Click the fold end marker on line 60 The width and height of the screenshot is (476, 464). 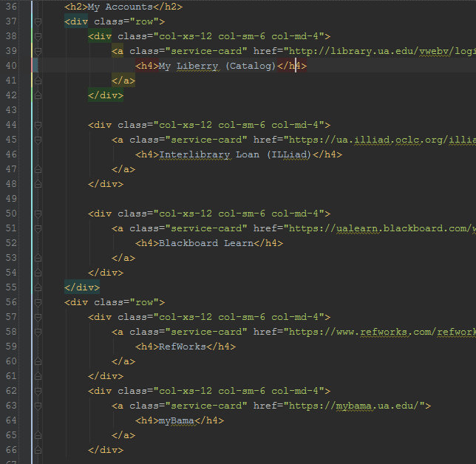[x=38, y=361]
